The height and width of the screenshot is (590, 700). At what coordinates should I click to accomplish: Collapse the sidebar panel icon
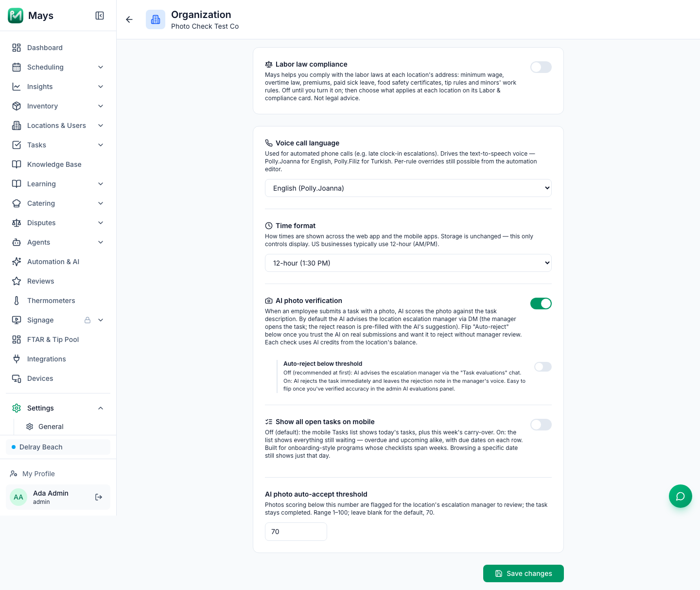click(100, 16)
